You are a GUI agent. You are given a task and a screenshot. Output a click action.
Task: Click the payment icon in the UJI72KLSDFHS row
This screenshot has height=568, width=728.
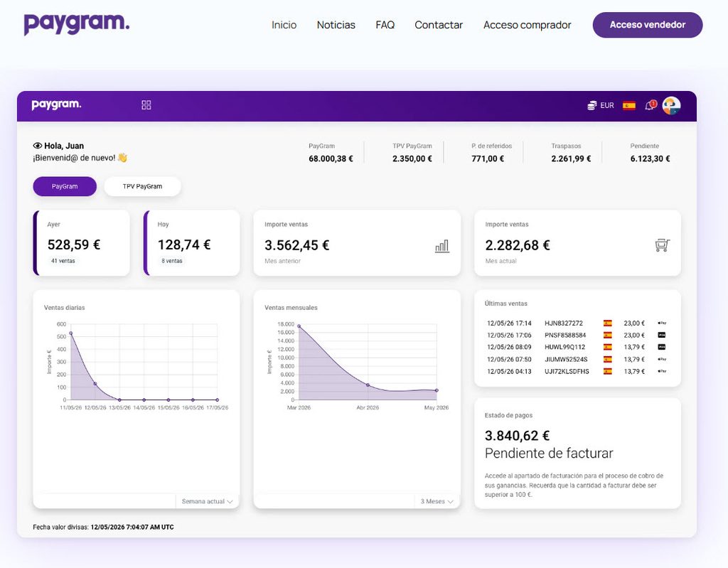tap(662, 371)
